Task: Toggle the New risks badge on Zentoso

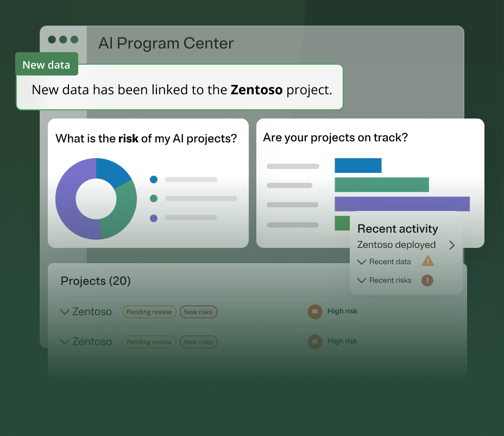Action: pyautogui.click(x=198, y=312)
